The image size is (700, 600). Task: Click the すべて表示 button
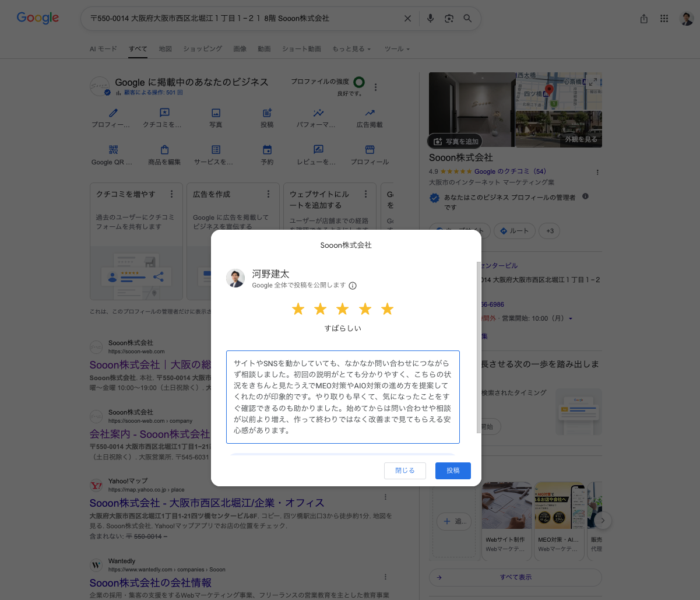pyautogui.click(x=515, y=577)
